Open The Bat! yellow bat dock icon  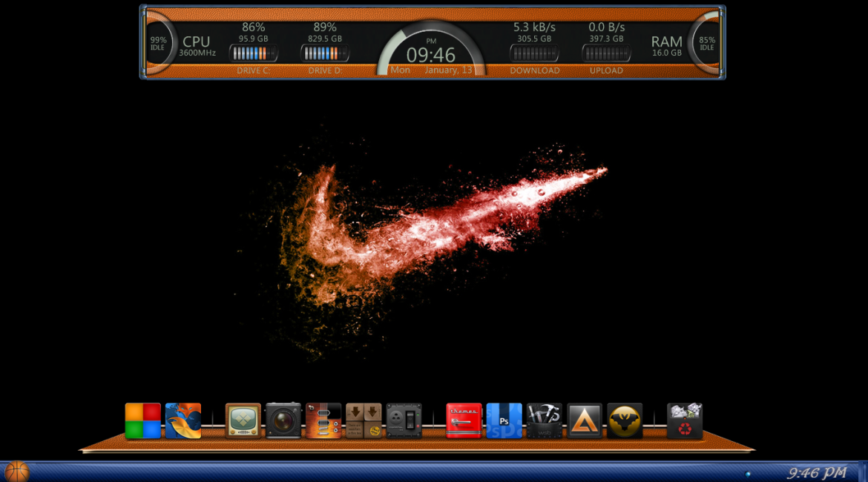coord(625,420)
